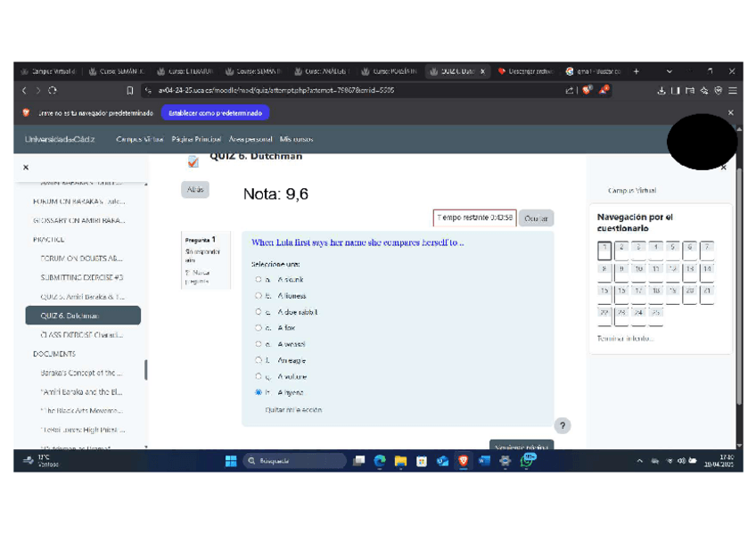
Task: Switch to the Descargar archivo browser tab
Action: (x=525, y=71)
